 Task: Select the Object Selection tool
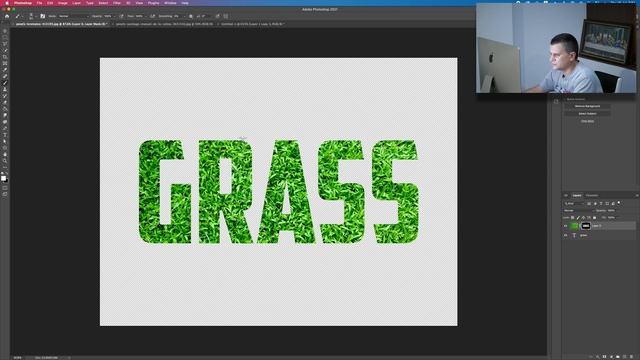point(5,51)
